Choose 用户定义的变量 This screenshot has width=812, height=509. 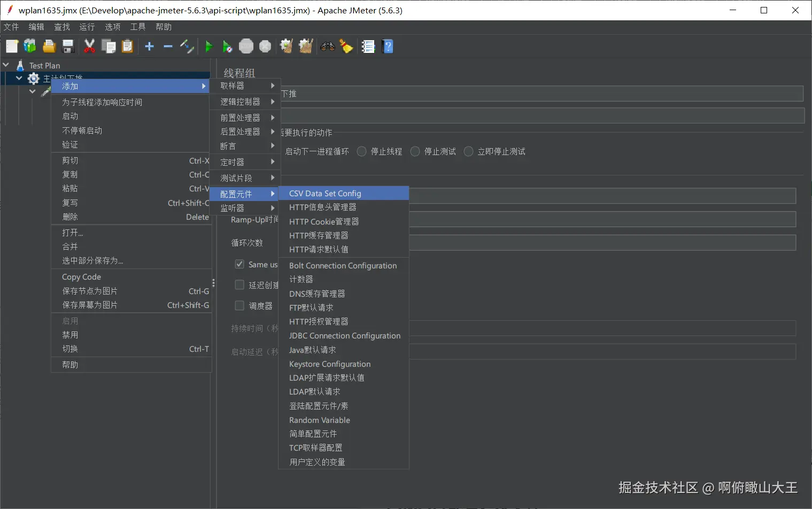click(344, 462)
